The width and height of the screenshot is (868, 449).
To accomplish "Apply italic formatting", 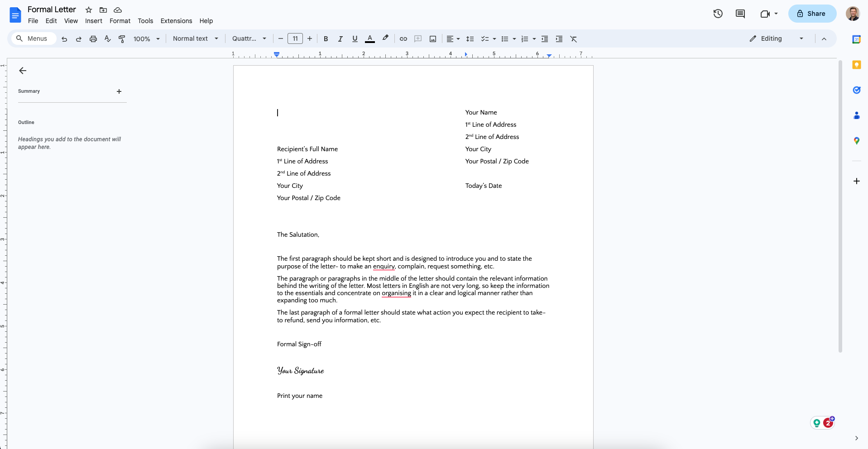I will [x=340, y=39].
